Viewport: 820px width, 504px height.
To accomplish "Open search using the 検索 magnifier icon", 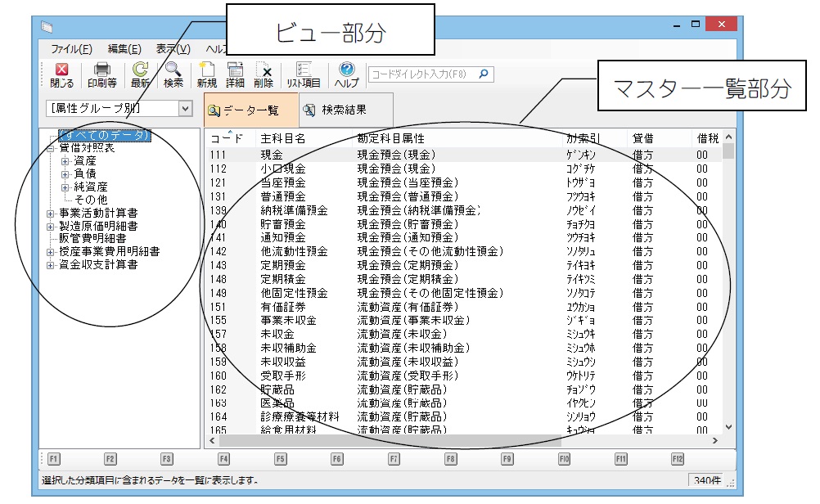I will tap(173, 74).
